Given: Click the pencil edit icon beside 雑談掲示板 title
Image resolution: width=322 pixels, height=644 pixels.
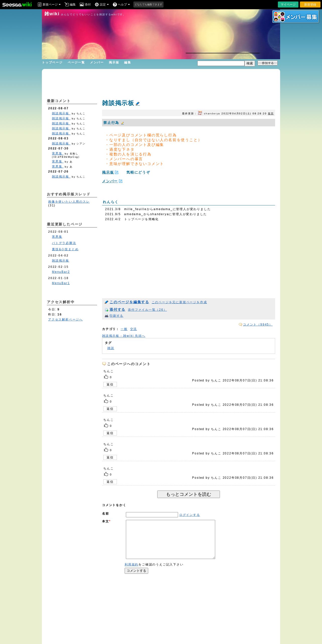Looking at the screenshot, I should click(138, 104).
